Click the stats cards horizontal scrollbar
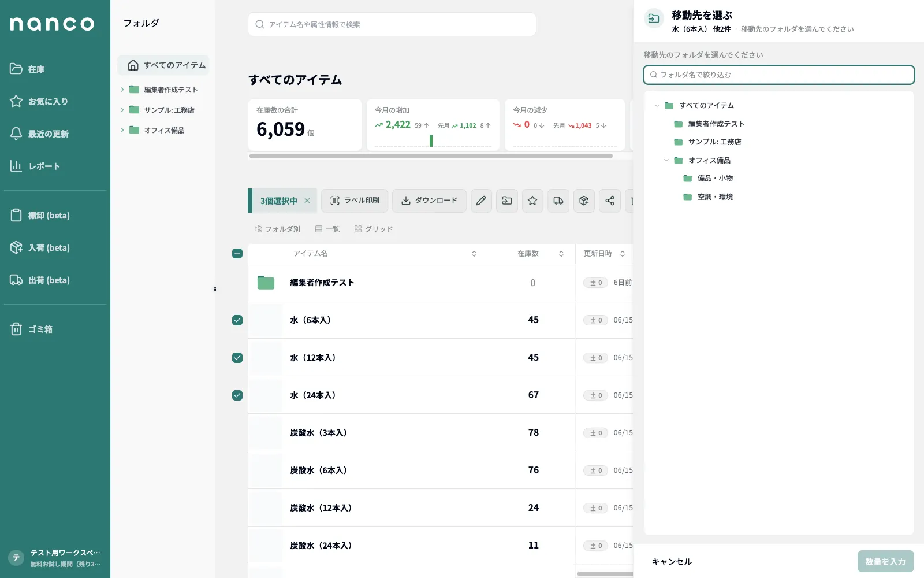Viewport: 924px width, 578px height. tap(431, 156)
